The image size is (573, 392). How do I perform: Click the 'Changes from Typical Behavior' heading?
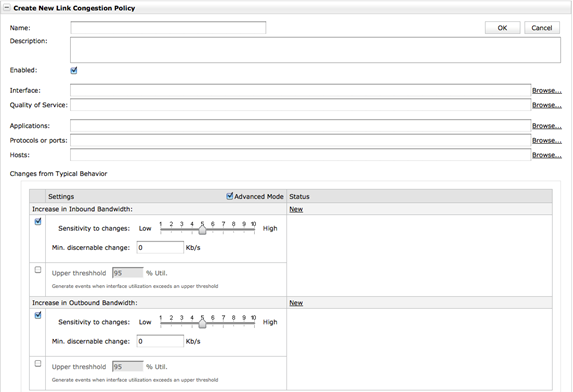(x=58, y=174)
